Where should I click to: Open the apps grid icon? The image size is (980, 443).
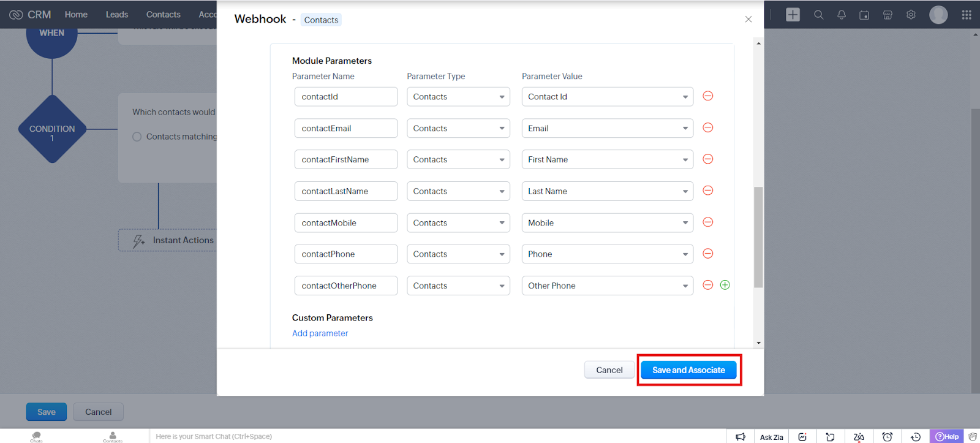(967, 15)
